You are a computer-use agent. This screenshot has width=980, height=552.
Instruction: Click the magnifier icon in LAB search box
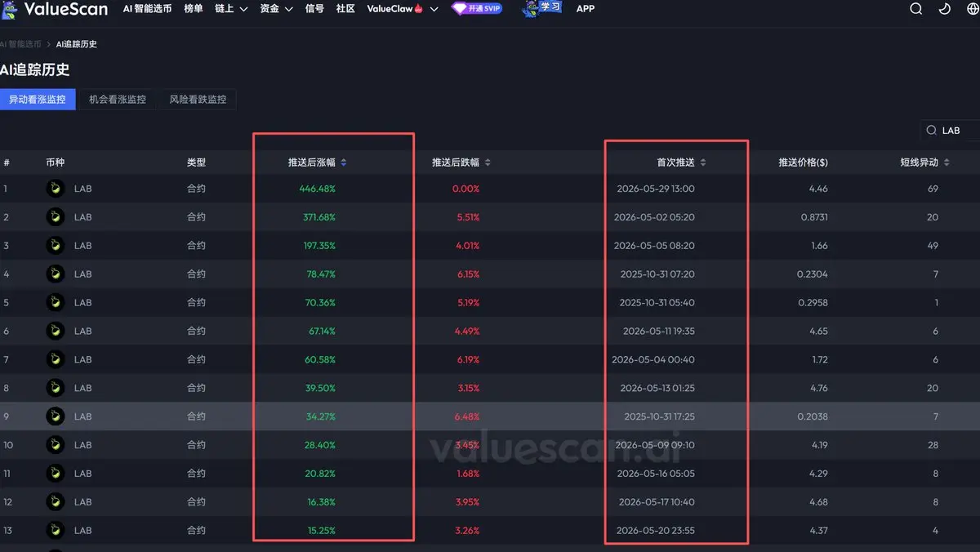pyautogui.click(x=932, y=131)
